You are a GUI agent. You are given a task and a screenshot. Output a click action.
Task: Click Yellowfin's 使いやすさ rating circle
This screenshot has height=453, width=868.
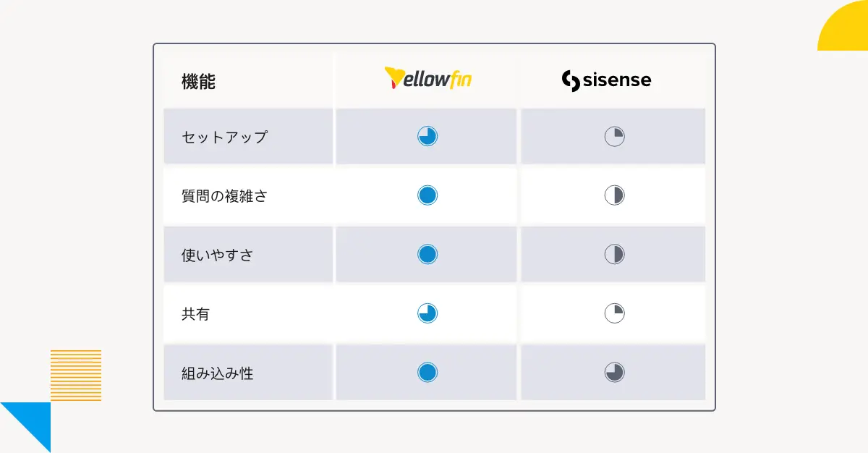pyautogui.click(x=427, y=254)
